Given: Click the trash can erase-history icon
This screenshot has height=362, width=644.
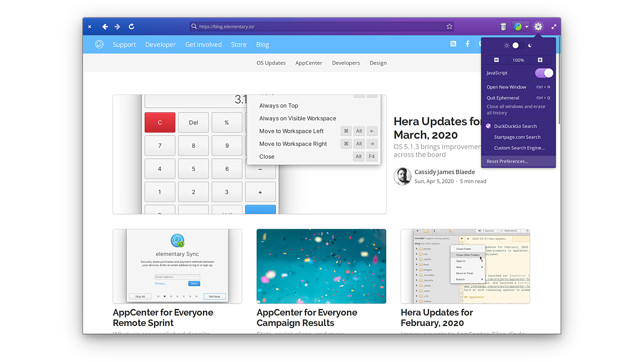Looking at the screenshot, I should [503, 27].
